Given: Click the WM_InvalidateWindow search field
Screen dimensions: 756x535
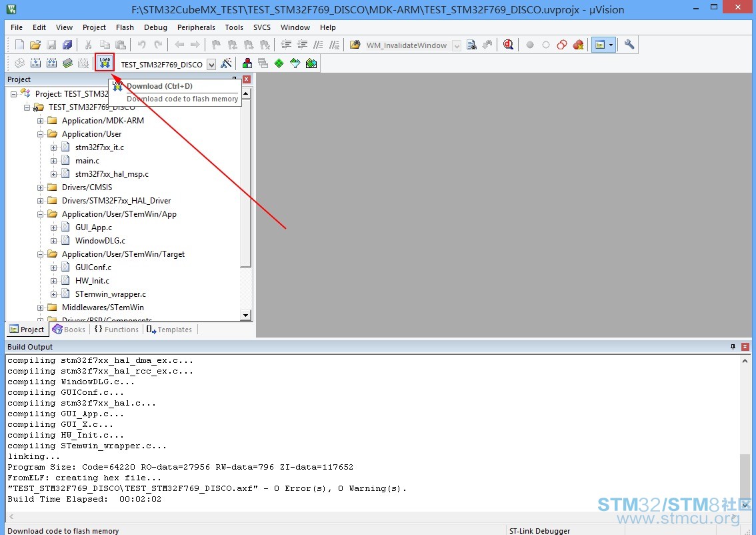Looking at the screenshot, I should pos(408,45).
